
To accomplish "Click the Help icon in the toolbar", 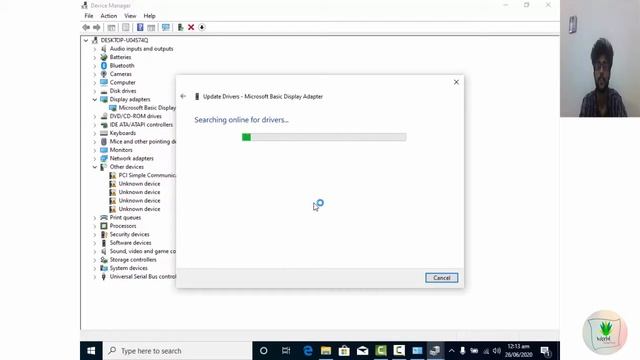I will point(140,27).
